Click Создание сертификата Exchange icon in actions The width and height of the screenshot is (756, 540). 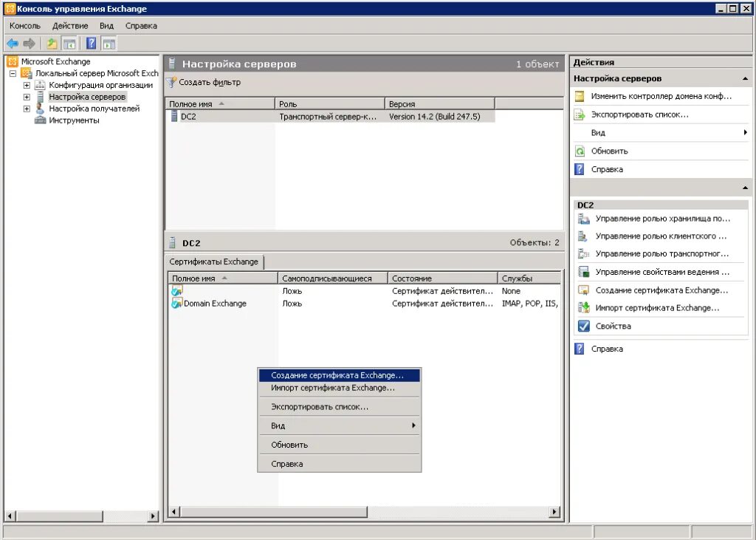[x=584, y=290]
